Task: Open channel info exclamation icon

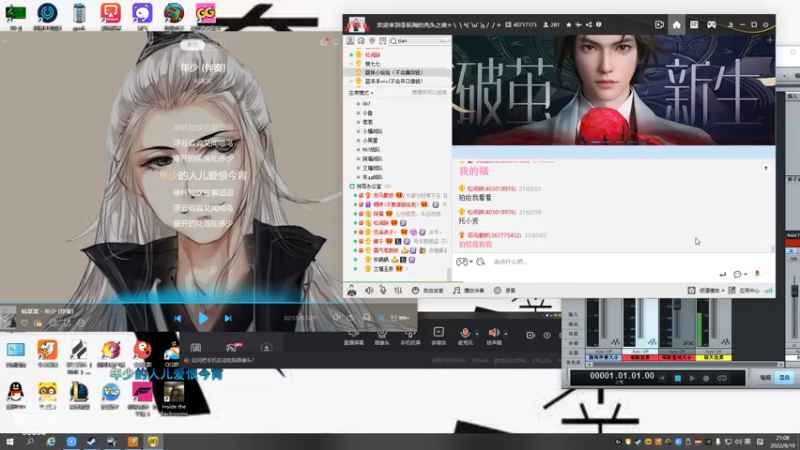Action: 598,24
